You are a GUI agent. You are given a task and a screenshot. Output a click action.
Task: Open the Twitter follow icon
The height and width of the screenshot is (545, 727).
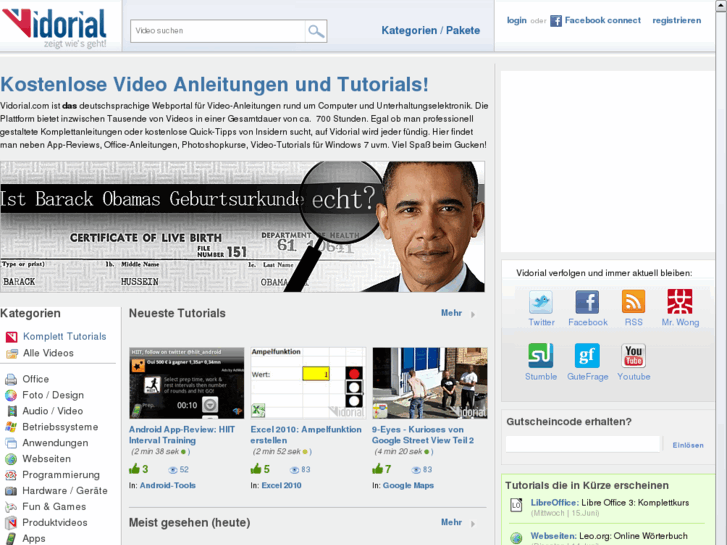541,302
